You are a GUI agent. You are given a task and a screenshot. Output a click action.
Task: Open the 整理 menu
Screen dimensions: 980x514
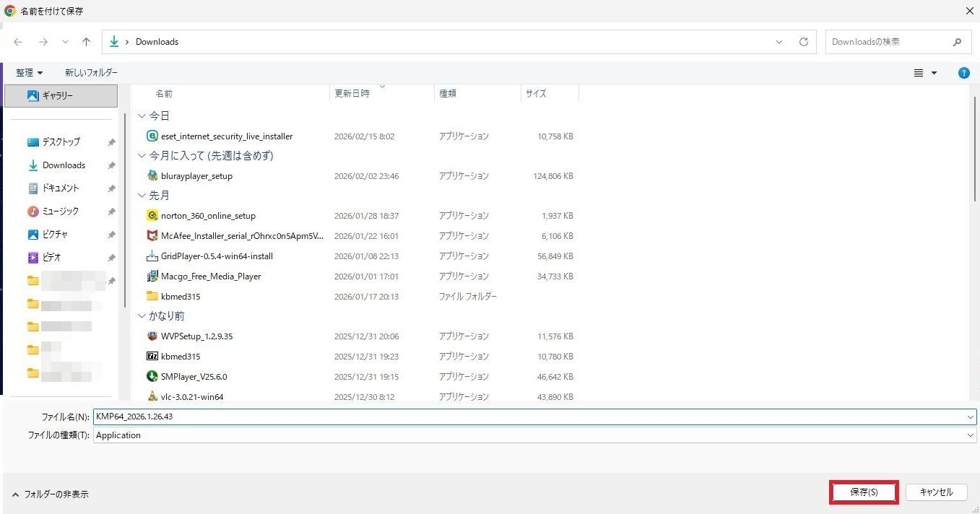pyautogui.click(x=30, y=73)
